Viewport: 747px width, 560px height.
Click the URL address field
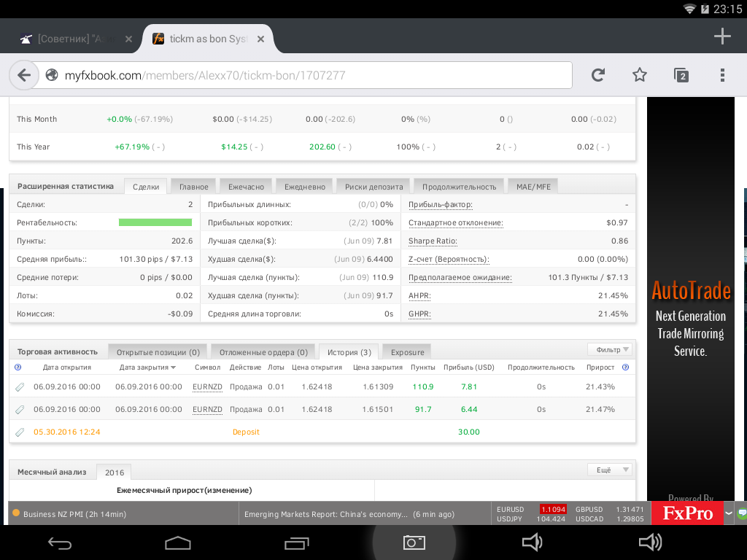point(305,75)
